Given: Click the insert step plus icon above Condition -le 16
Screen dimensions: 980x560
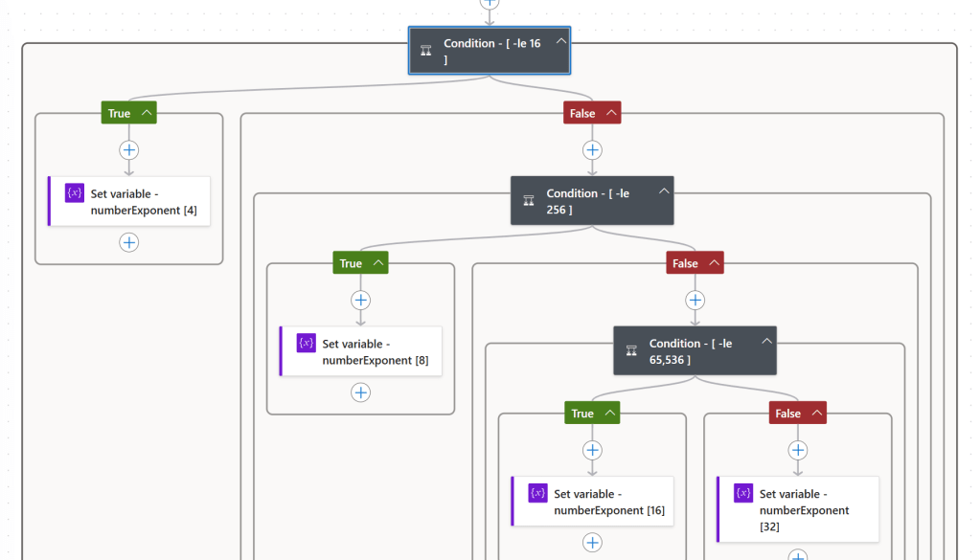Looking at the screenshot, I should point(490,5).
